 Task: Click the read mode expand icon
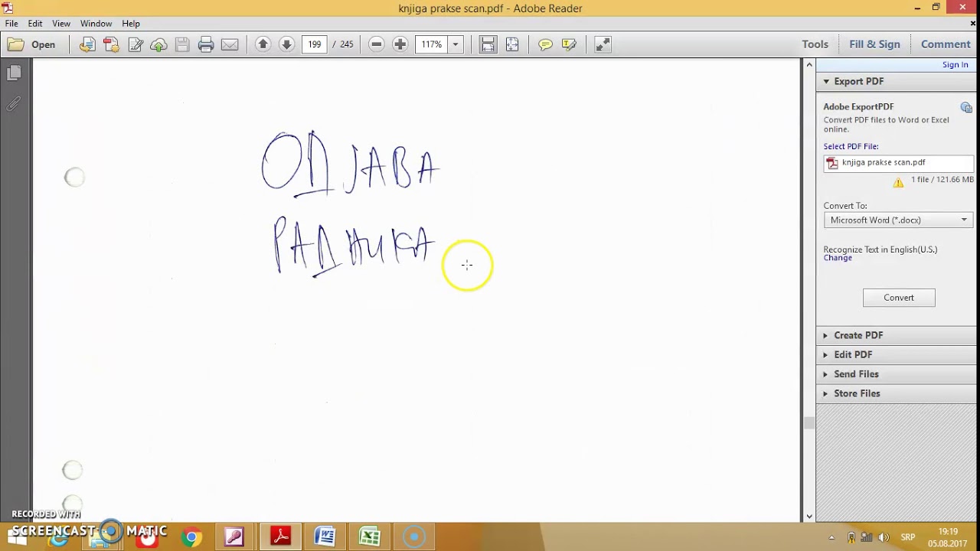click(603, 44)
